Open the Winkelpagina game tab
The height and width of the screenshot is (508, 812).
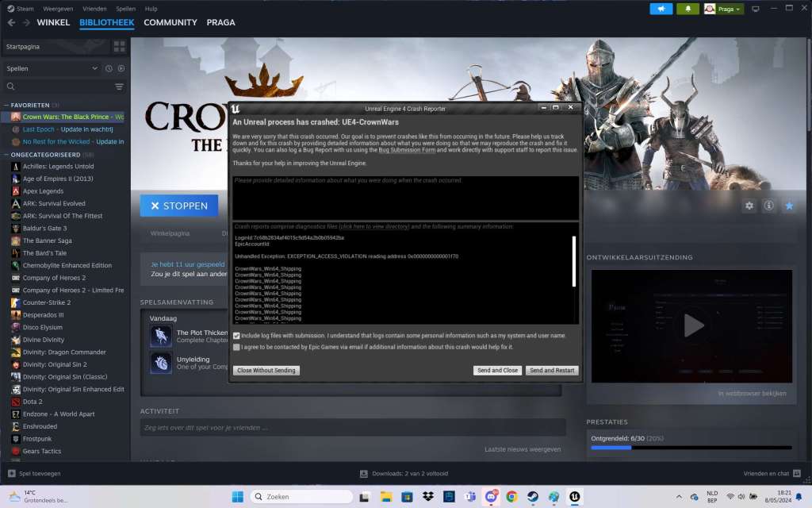pos(170,233)
